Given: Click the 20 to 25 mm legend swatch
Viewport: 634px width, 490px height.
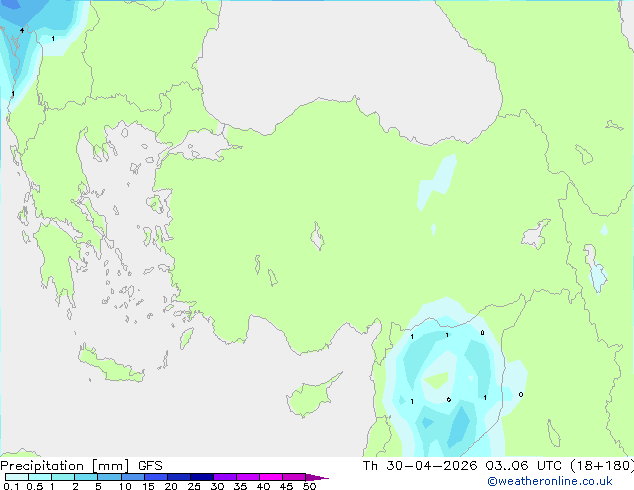Looking at the screenshot, I should click(179, 477).
